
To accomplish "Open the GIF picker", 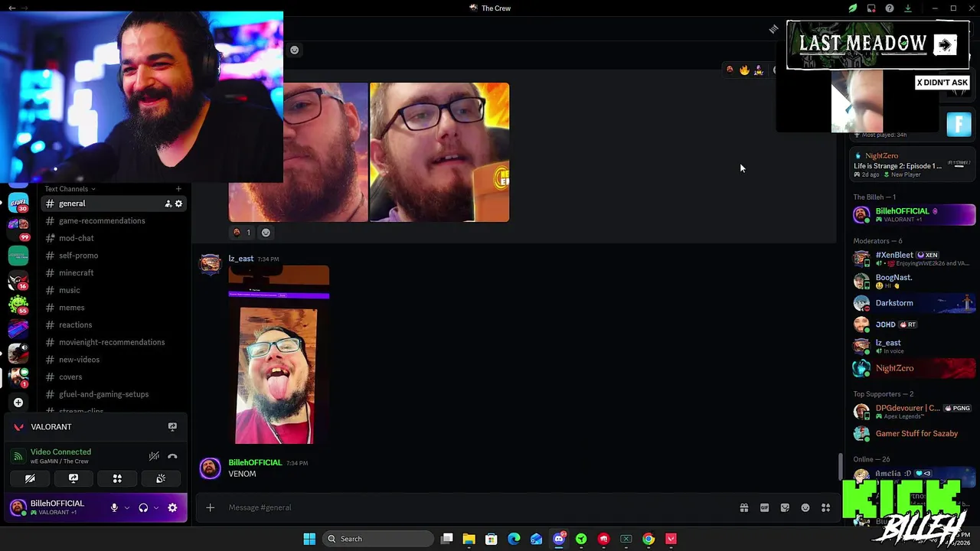I will point(764,507).
